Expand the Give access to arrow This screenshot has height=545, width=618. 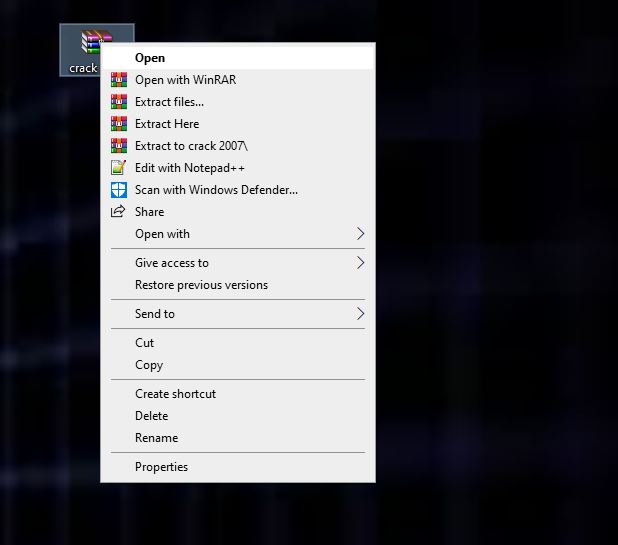(x=360, y=263)
